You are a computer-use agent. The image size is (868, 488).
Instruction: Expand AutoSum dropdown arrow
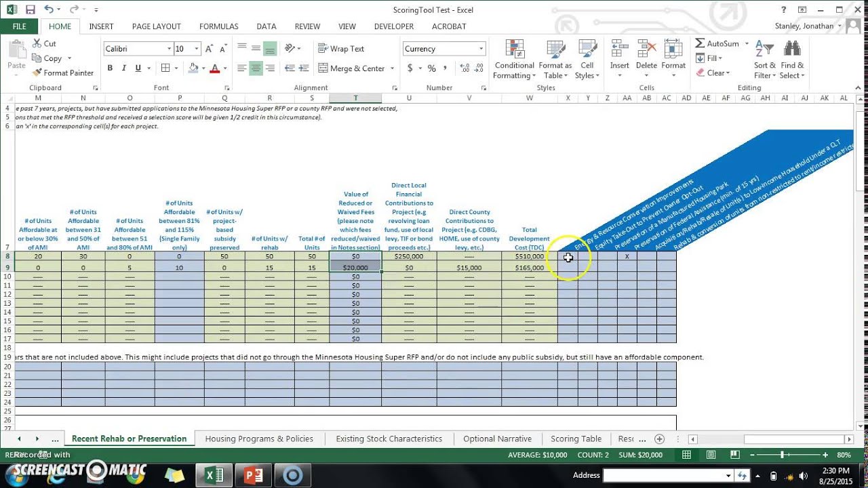747,43
